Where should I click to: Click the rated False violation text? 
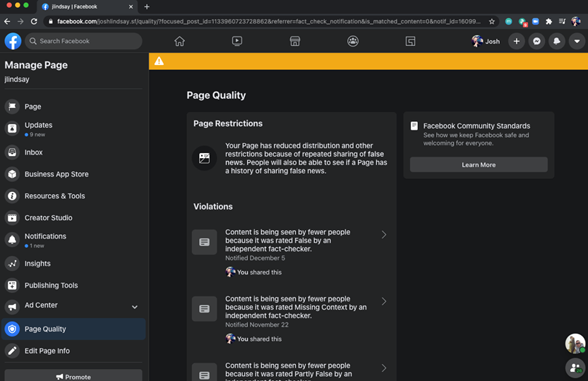[x=287, y=241]
